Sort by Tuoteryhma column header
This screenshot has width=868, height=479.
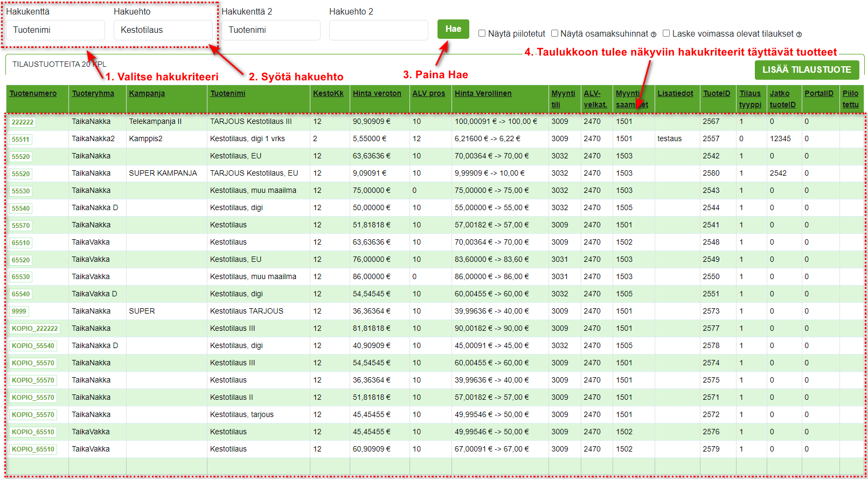point(93,93)
